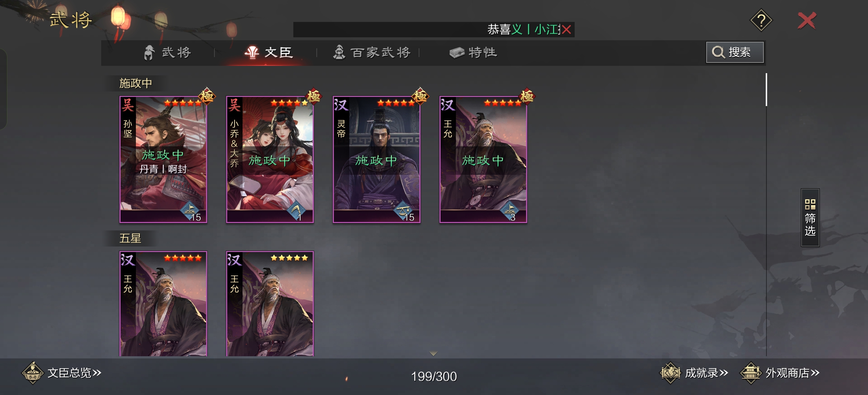Open the help question mark icon
The image size is (868, 395).
761,20
